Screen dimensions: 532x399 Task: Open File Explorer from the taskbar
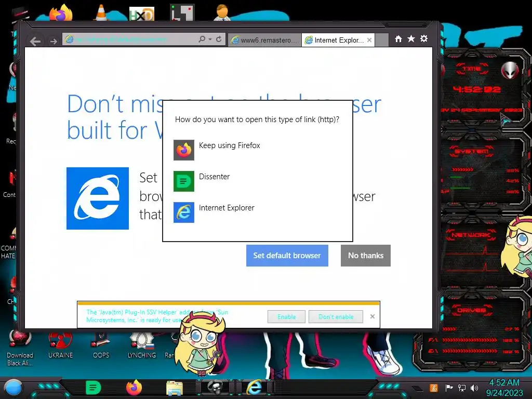(175, 389)
